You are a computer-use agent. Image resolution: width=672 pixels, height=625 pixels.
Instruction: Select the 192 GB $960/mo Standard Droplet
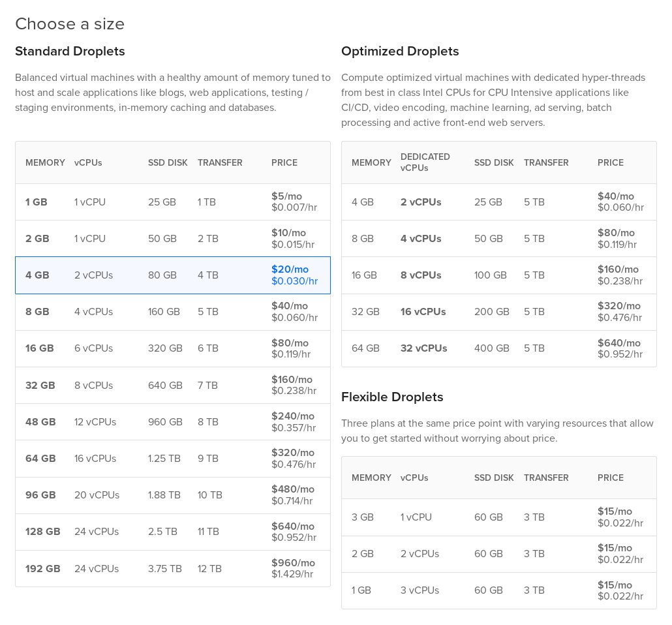(173, 568)
